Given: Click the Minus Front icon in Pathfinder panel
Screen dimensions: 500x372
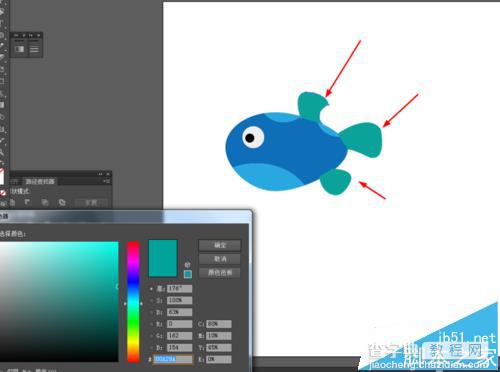Looking at the screenshot, I should (27, 202).
